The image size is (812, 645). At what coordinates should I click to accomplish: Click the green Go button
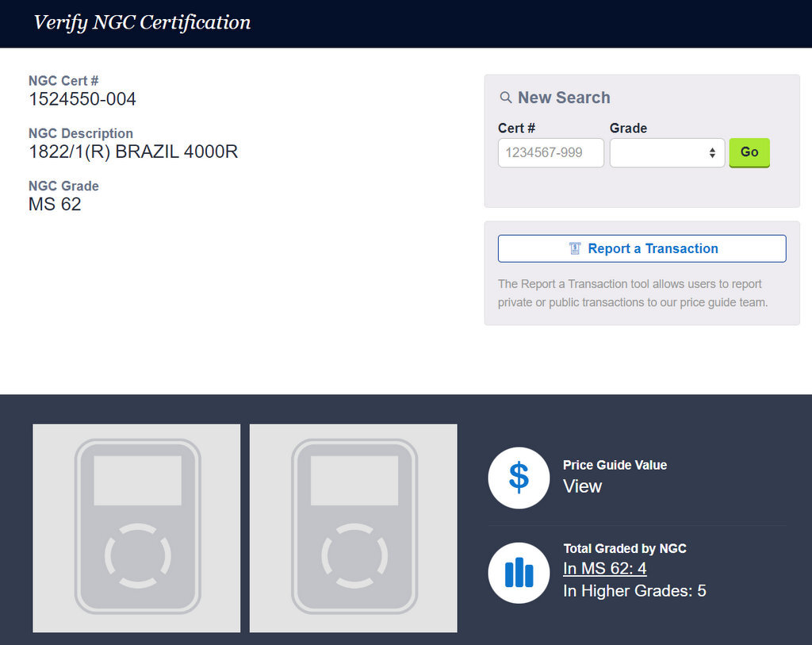tap(749, 153)
